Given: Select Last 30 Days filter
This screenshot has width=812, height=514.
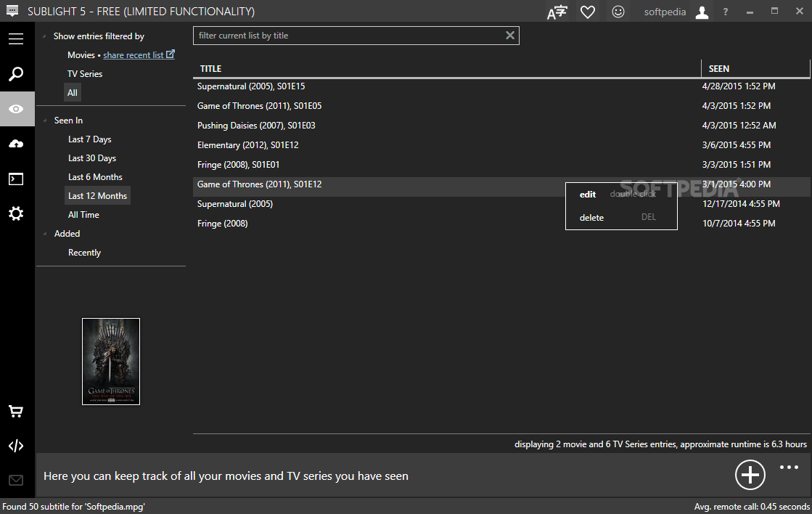Looking at the screenshot, I should (92, 158).
